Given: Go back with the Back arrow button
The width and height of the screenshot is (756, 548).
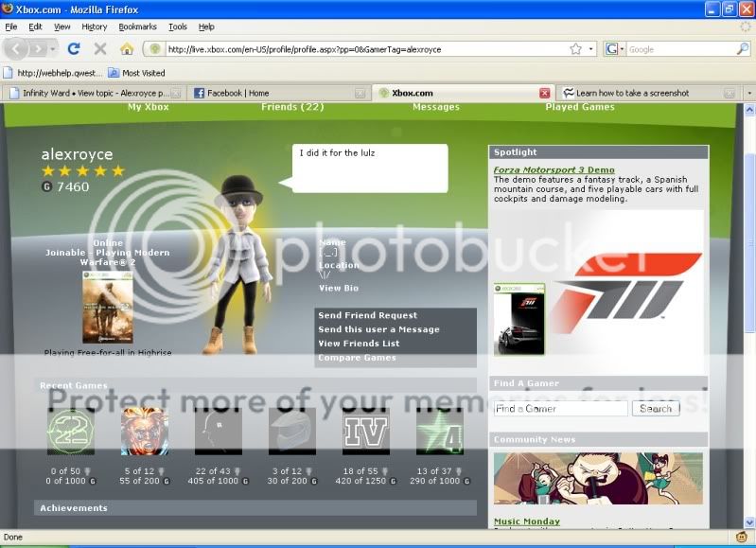Looking at the screenshot, I should coord(15,48).
